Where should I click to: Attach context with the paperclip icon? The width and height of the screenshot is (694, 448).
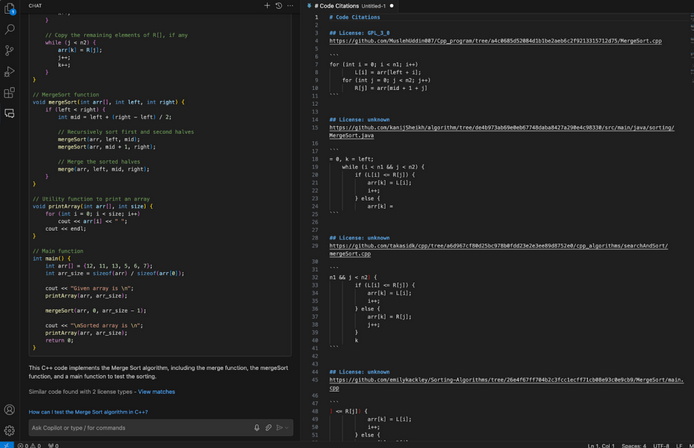point(268,427)
